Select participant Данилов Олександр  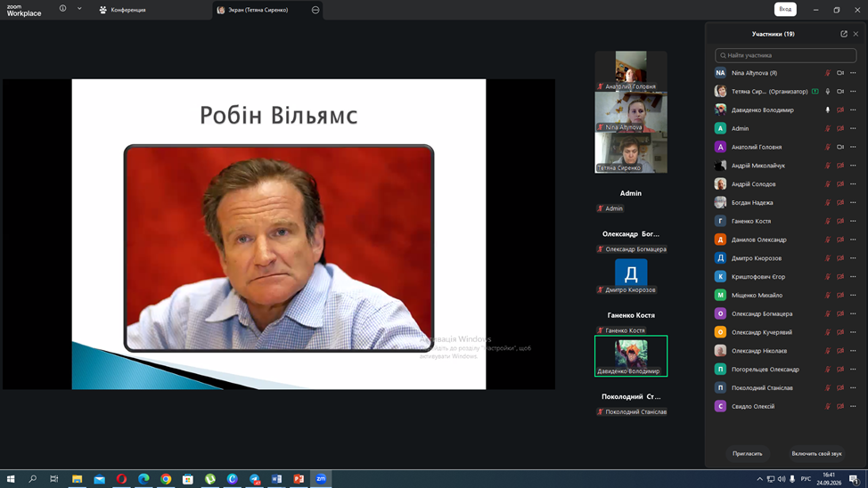coord(785,240)
